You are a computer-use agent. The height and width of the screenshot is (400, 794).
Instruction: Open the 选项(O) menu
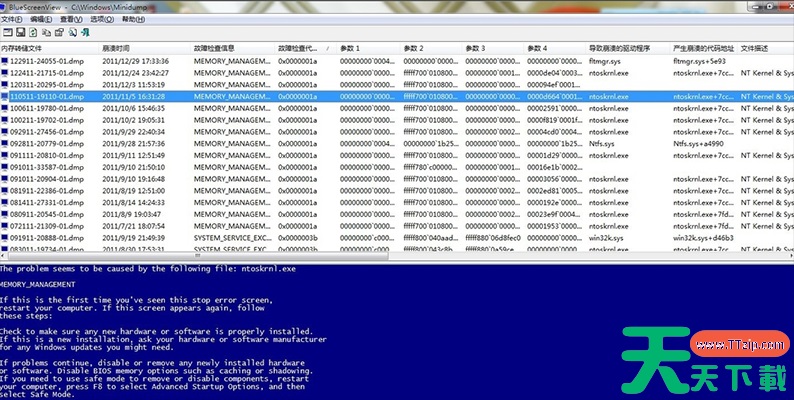click(x=100, y=19)
